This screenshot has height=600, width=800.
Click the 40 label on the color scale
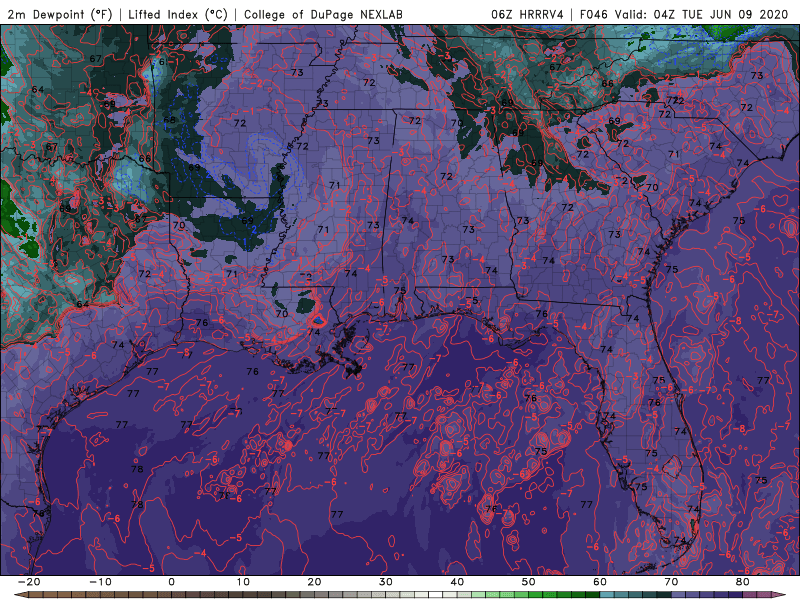tap(457, 582)
